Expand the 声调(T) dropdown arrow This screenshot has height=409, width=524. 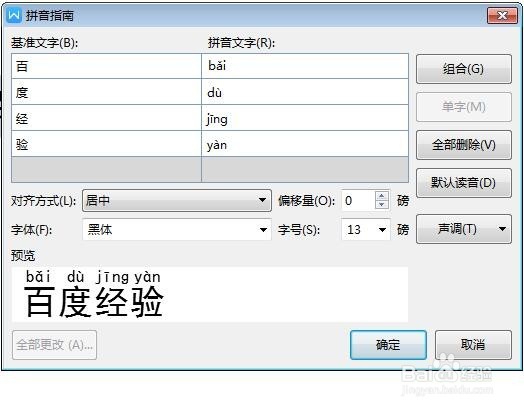[502, 229]
